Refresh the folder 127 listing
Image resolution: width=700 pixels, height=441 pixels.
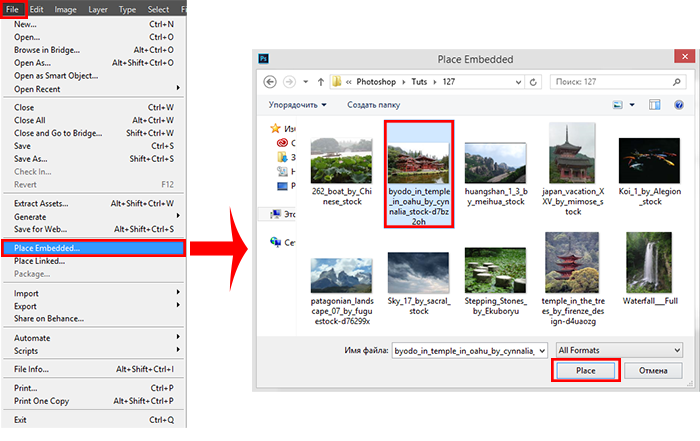coord(533,82)
